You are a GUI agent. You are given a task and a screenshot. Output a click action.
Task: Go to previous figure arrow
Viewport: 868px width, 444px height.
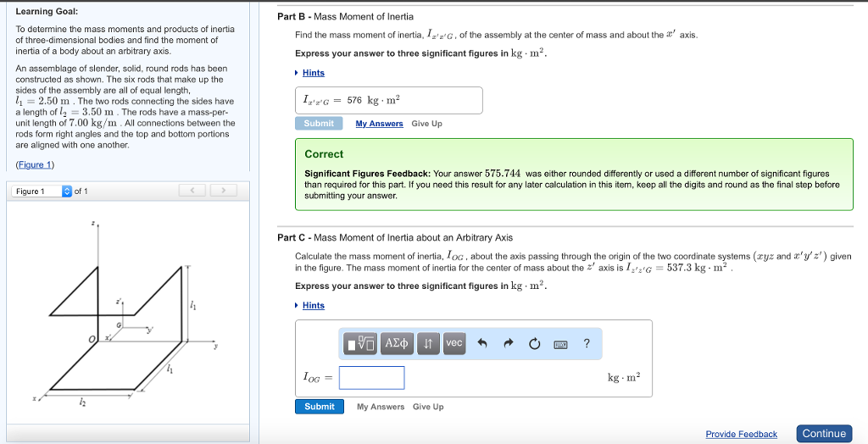click(192, 191)
